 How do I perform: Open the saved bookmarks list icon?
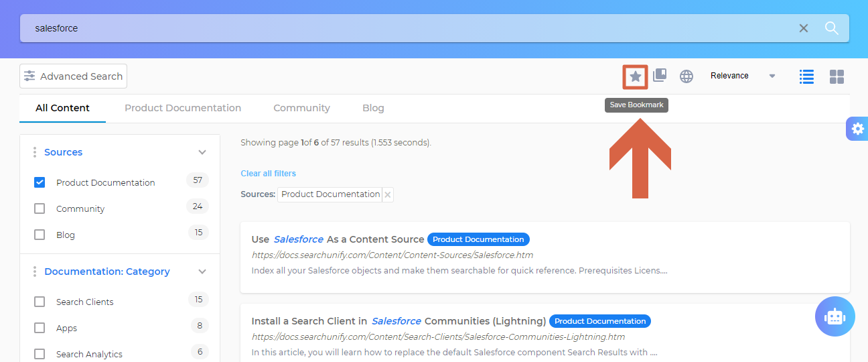[660, 76]
